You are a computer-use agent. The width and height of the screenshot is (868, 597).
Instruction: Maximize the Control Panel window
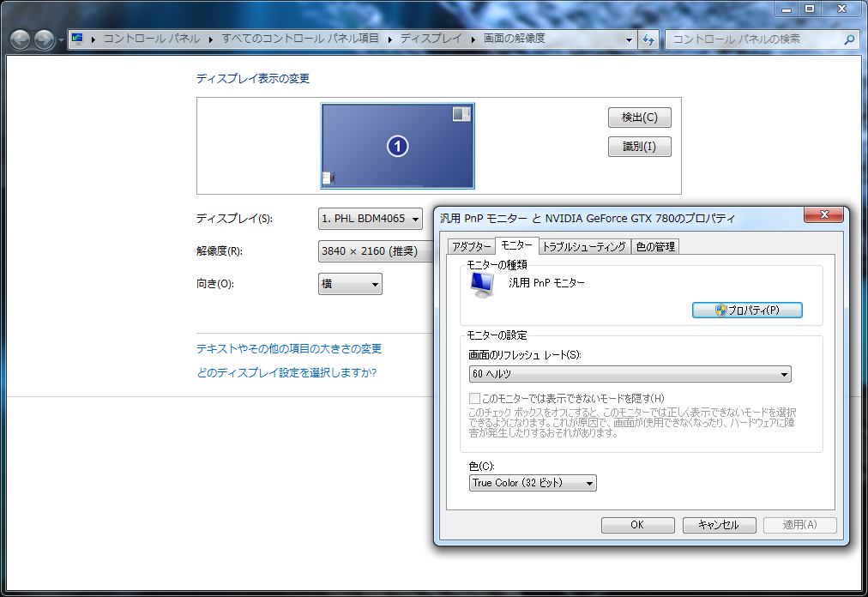(810, 9)
